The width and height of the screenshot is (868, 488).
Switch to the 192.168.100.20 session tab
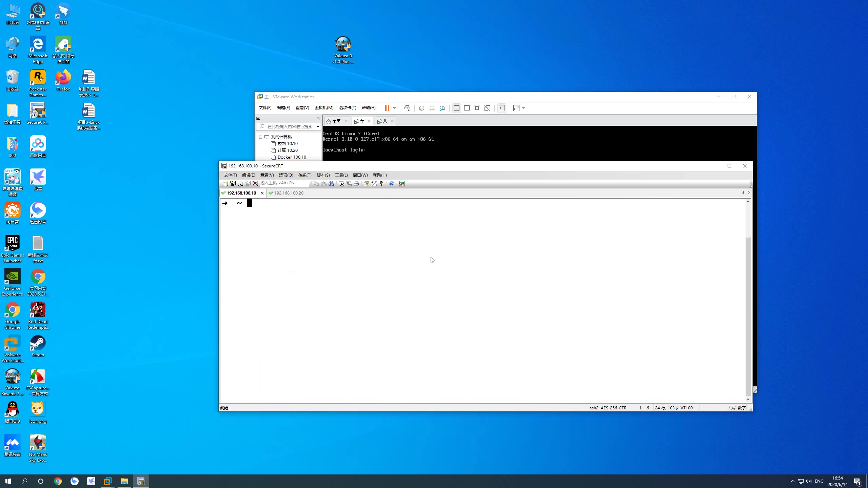coord(289,193)
